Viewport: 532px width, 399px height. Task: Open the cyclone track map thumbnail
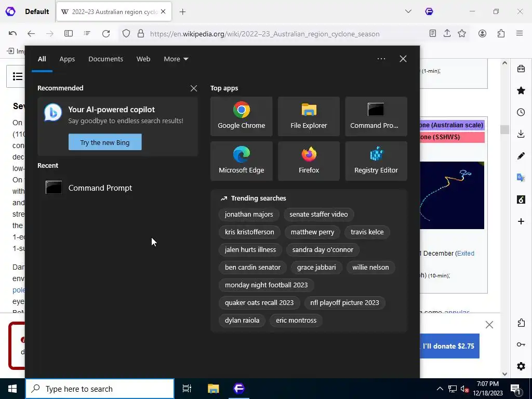[452, 195]
